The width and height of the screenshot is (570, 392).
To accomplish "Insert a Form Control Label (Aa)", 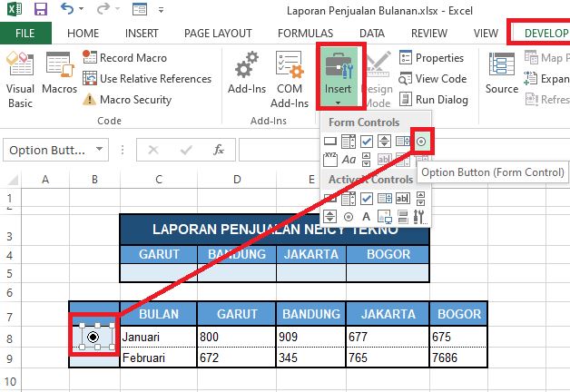I will pos(349,159).
